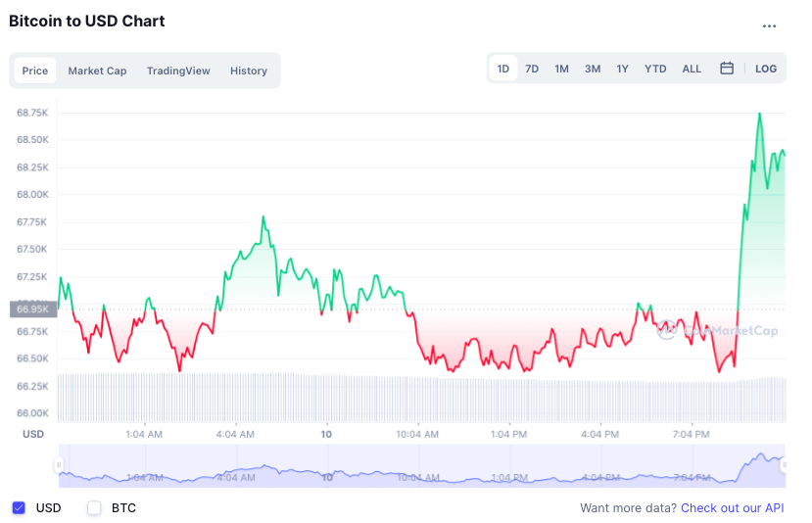
Task: Switch to the Market Cap tab
Action: tap(97, 71)
